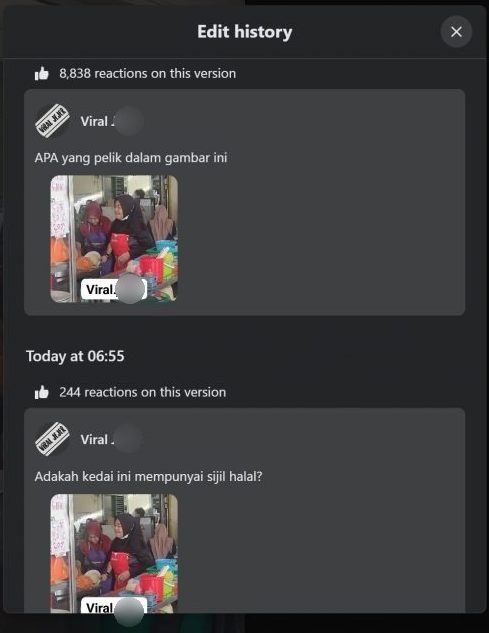View the photo under 'sijil halal' caption

click(x=114, y=553)
